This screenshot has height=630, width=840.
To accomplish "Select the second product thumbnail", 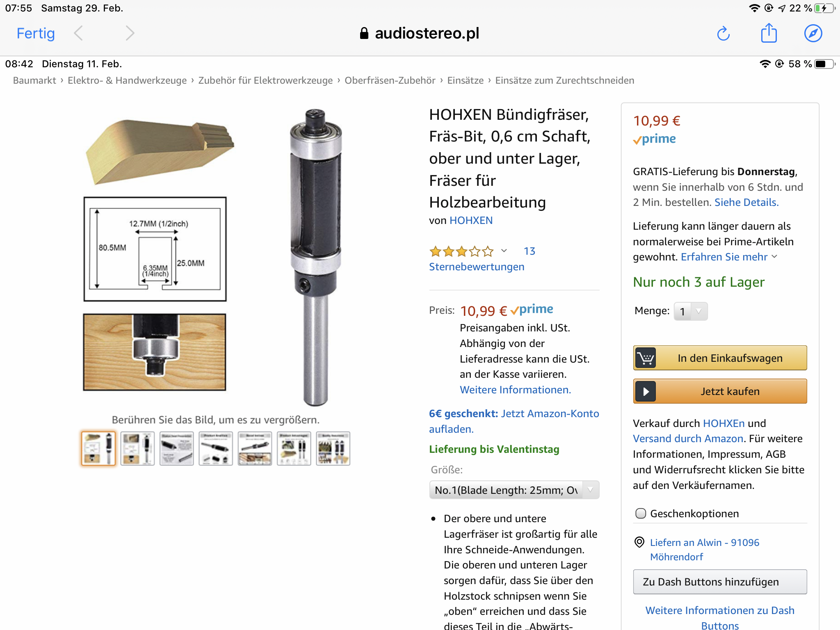I will tap(137, 448).
